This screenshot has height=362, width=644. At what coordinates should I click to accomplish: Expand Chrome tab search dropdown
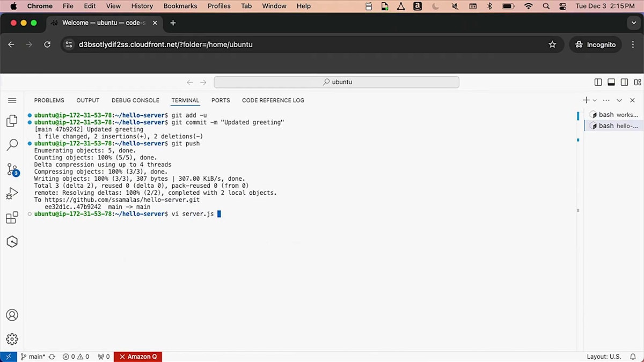(634, 23)
